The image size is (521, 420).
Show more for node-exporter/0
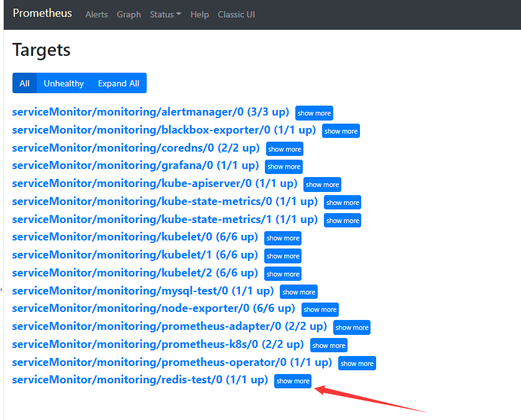pos(320,310)
